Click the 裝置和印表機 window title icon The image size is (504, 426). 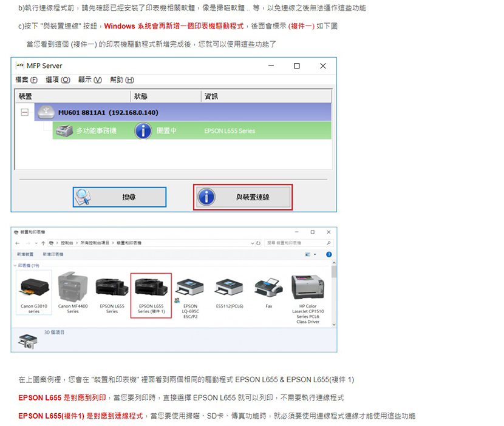[x=16, y=232]
